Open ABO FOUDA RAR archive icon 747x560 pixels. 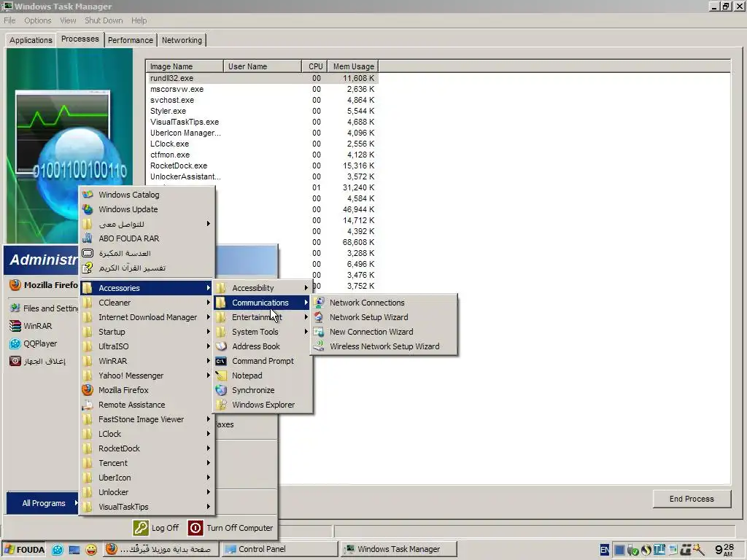88,238
